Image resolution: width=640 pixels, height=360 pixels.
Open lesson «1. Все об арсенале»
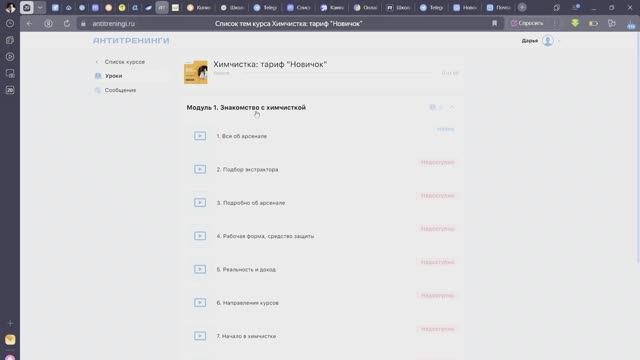click(242, 136)
